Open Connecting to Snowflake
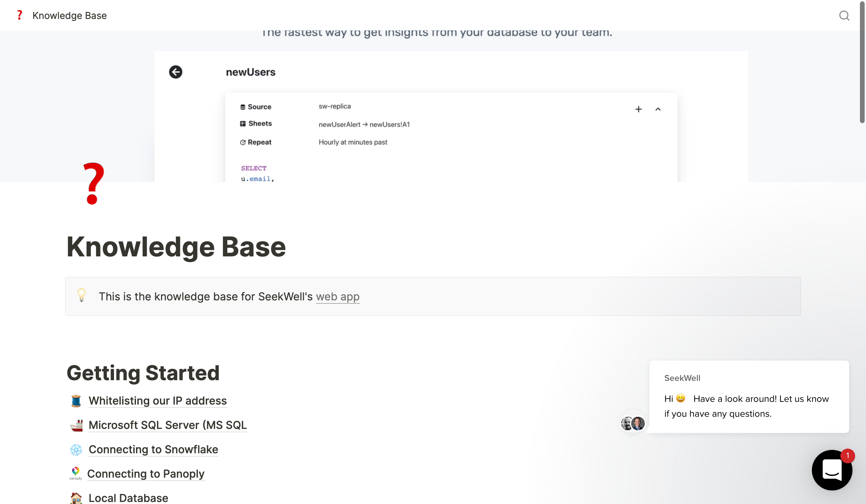 click(153, 450)
